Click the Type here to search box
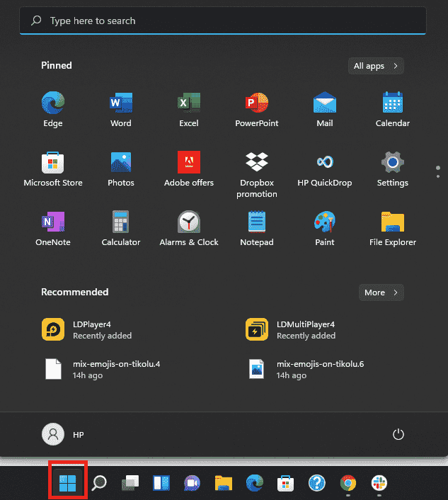Image resolution: width=448 pixels, height=500 pixels. [223, 21]
